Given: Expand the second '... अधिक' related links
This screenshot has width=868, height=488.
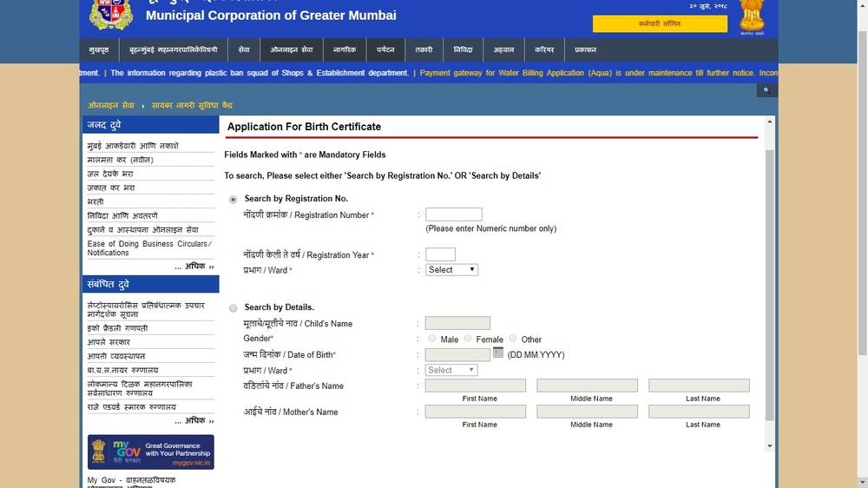Looking at the screenshot, I should click(194, 421).
